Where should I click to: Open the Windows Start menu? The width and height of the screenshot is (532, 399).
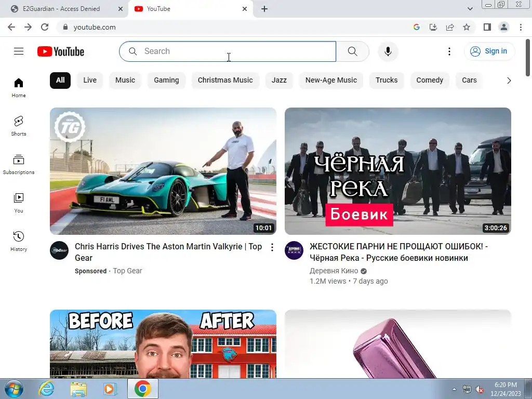(14, 389)
